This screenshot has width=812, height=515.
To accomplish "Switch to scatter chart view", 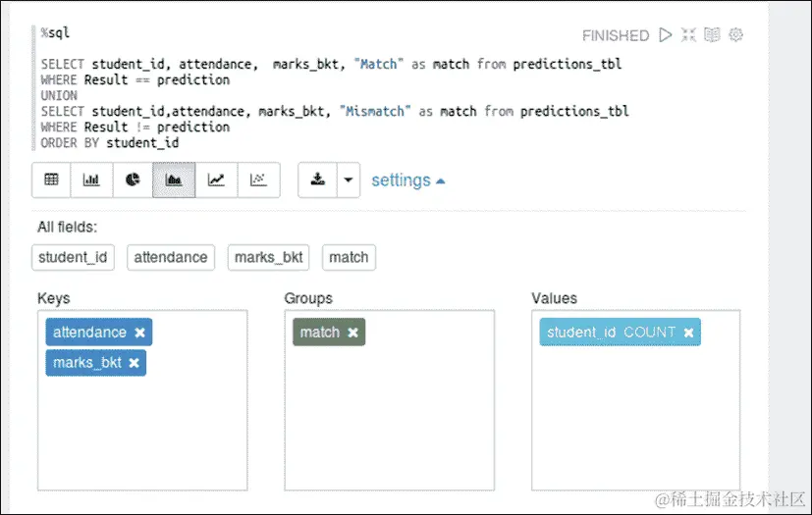I will pos(258,180).
